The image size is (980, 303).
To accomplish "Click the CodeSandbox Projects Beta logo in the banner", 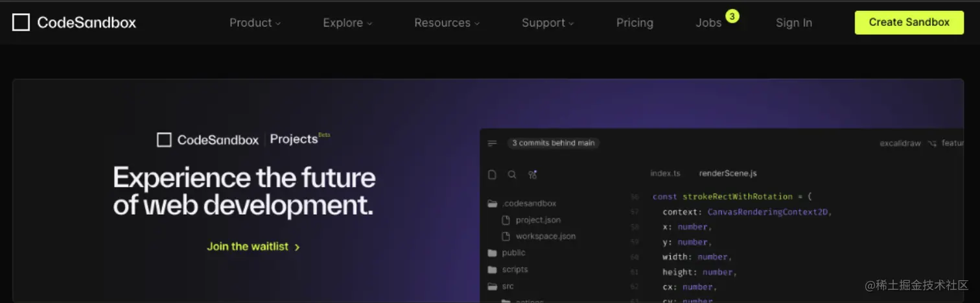I will [x=244, y=139].
